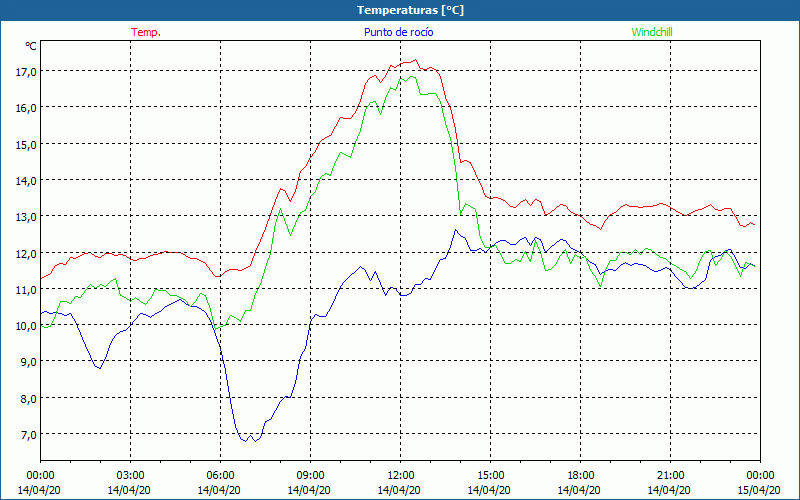
Task: Select the green Windchill legend label
Action: coord(652,32)
